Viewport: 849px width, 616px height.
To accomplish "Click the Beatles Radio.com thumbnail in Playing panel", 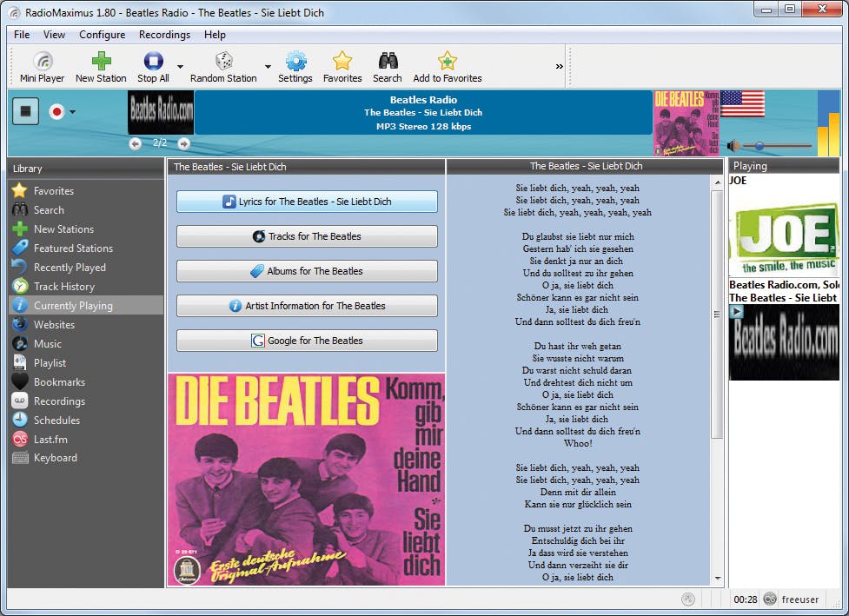I will 784,342.
